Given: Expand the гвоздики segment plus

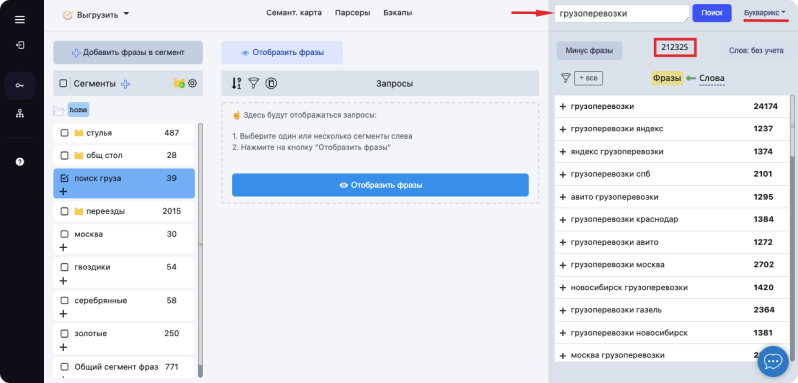Looking at the screenshot, I should (63, 281).
